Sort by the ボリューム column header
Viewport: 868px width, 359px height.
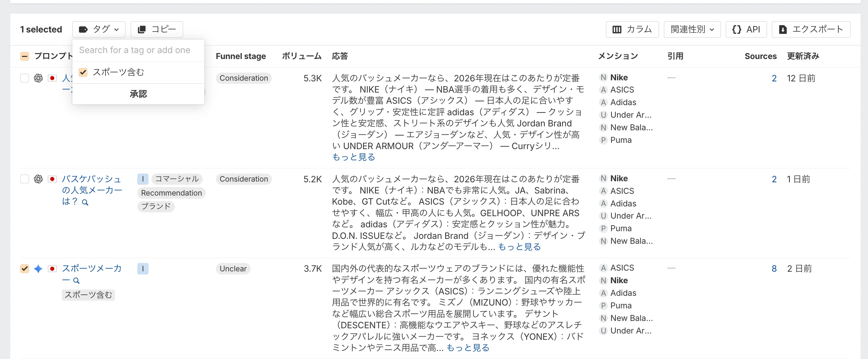click(x=302, y=56)
